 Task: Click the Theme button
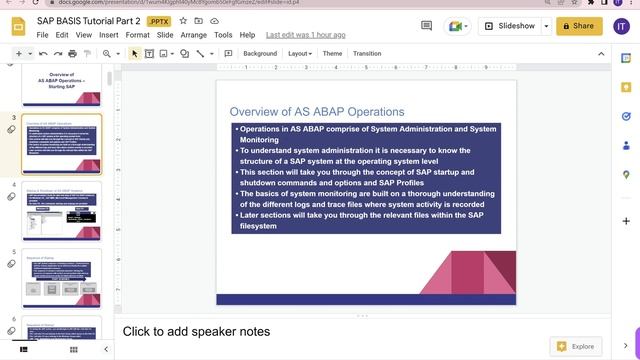click(x=332, y=53)
